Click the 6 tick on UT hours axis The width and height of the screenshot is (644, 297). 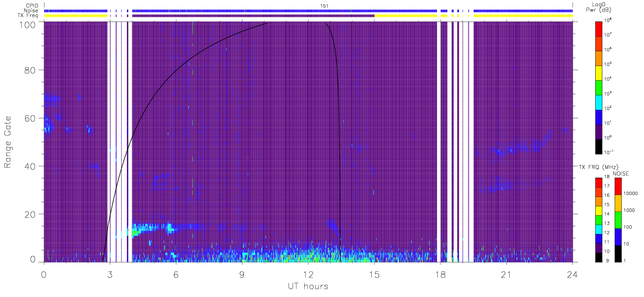pos(176,274)
